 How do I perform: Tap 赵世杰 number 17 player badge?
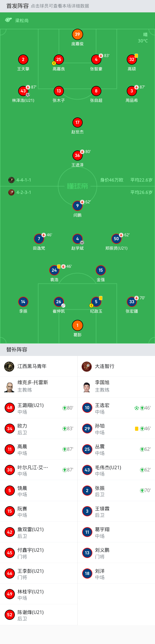click(x=77, y=123)
